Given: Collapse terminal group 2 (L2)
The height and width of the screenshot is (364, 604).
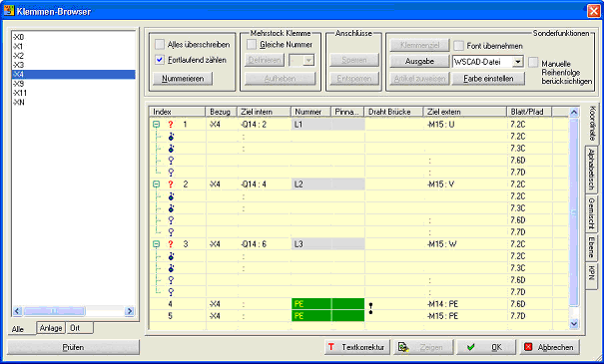Looking at the screenshot, I should [x=156, y=184].
